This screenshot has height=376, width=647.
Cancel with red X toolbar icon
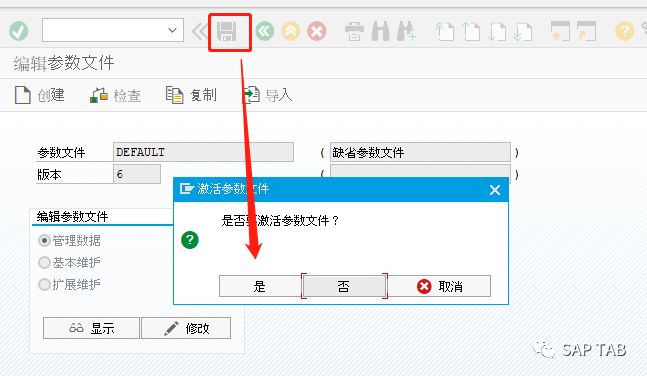[x=316, y=31]
